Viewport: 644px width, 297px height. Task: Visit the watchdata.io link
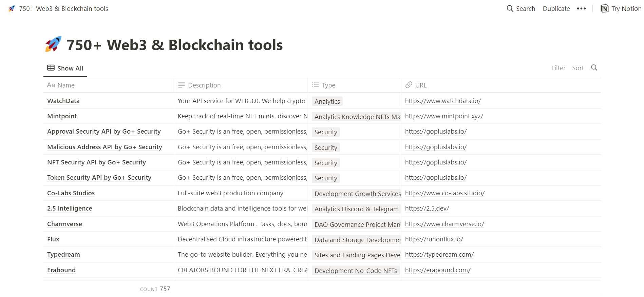443,101
